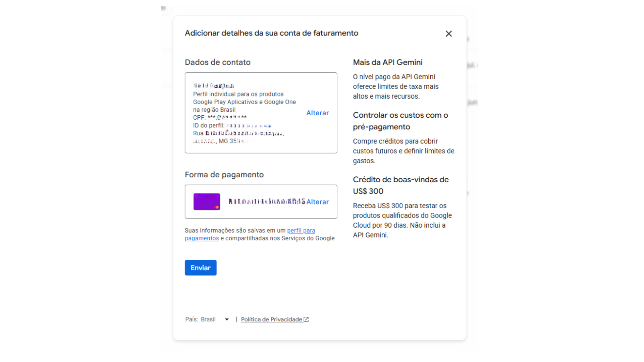This screenshot has width=644, height=362.
Task: Click the 'ID do perfil' line
Action: [232, 125]
